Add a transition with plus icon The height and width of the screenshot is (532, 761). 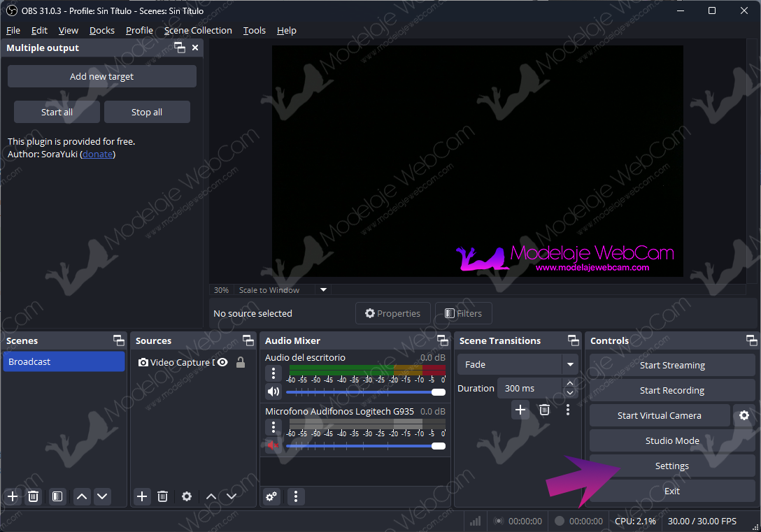tap(520, 410)
